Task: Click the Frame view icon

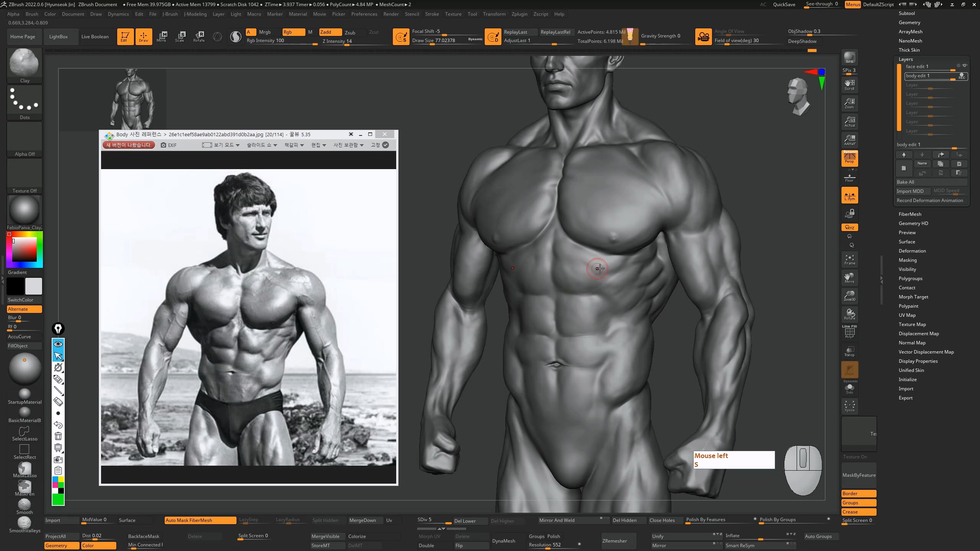Action: pos(849,259)
